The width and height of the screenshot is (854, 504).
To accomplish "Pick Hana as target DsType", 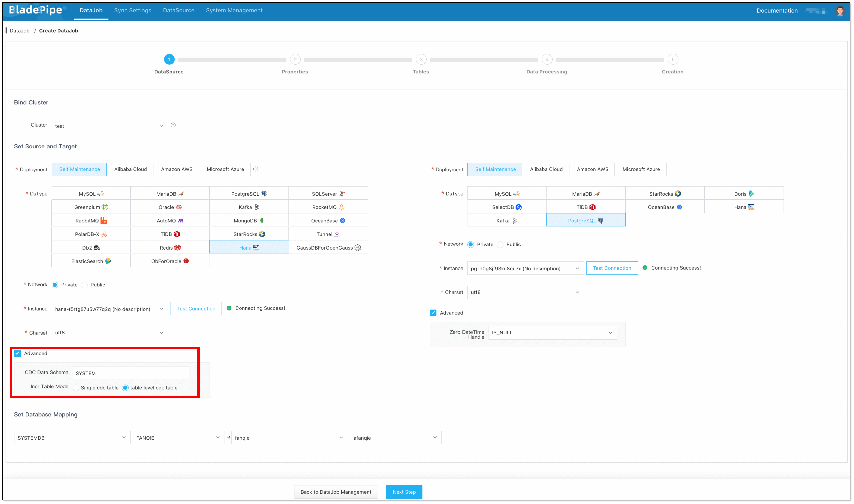I will [x=744, y=207].
